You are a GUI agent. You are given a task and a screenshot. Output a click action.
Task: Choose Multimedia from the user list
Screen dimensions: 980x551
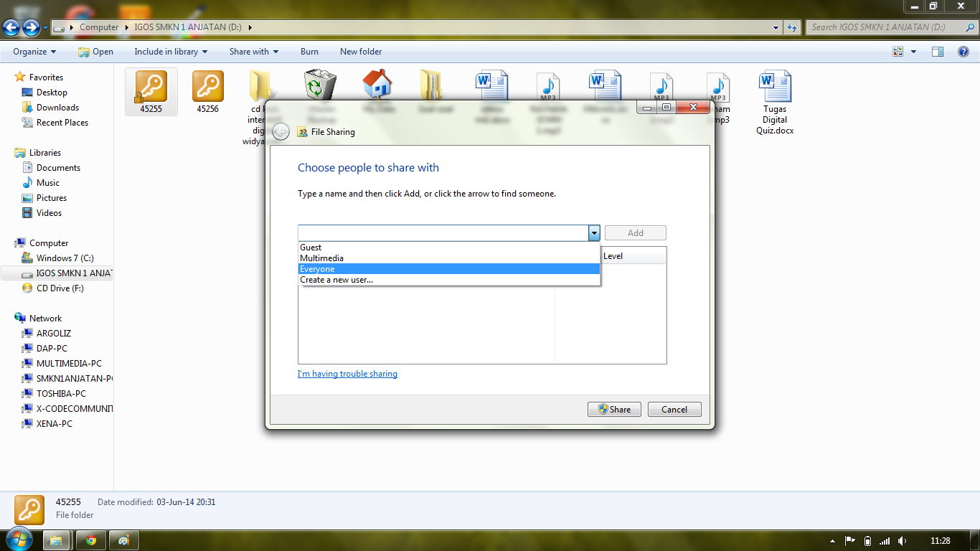point(449,258)
